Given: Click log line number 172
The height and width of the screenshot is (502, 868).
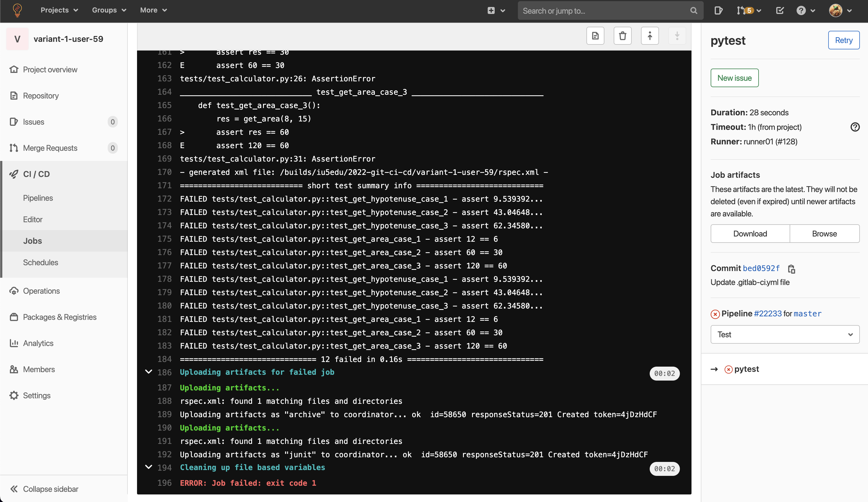Looking at the screenshot, I should pos(164,199).
